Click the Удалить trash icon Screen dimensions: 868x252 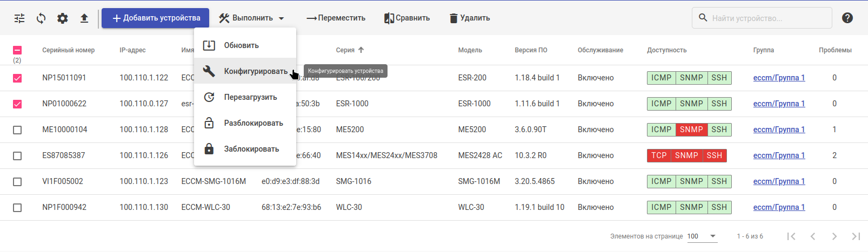(453, 18)
